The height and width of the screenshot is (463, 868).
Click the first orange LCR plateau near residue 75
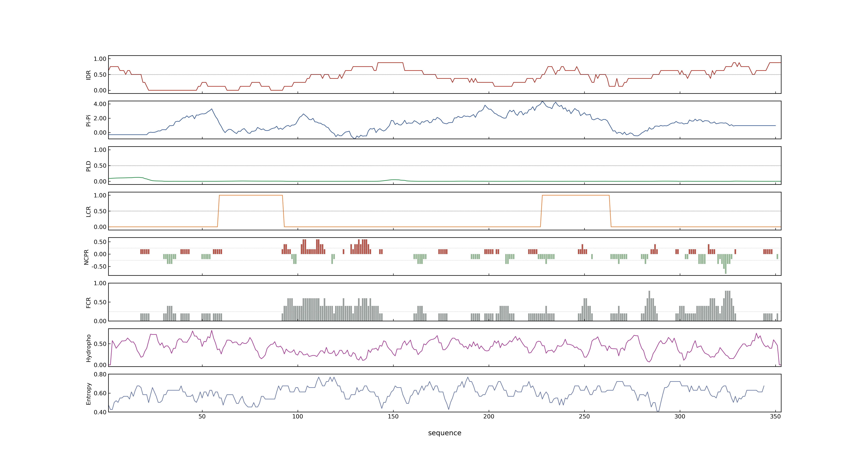tap(251, 195)
